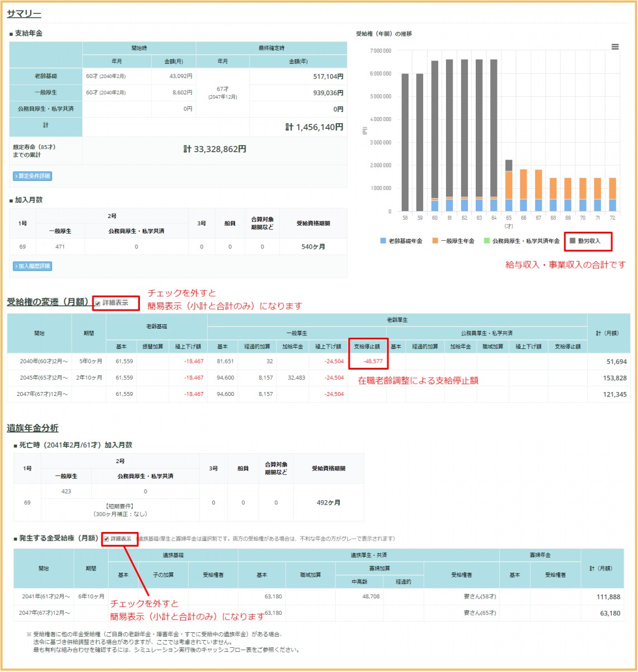Screen dimensions: 638x672
Task: Select 492ヶ月 value in survivor table
Action: click(x=329, y=502)
